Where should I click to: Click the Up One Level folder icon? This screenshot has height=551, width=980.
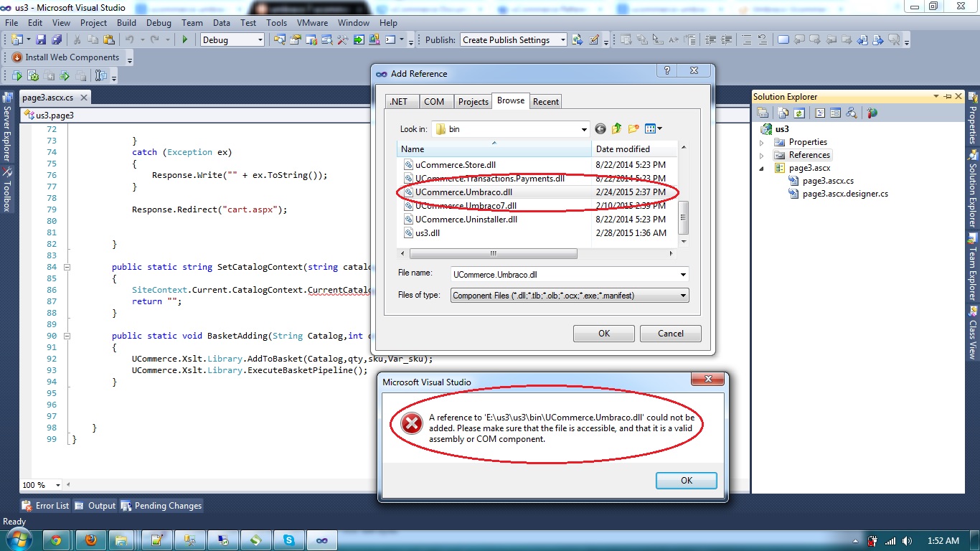[x=617, y=129]
